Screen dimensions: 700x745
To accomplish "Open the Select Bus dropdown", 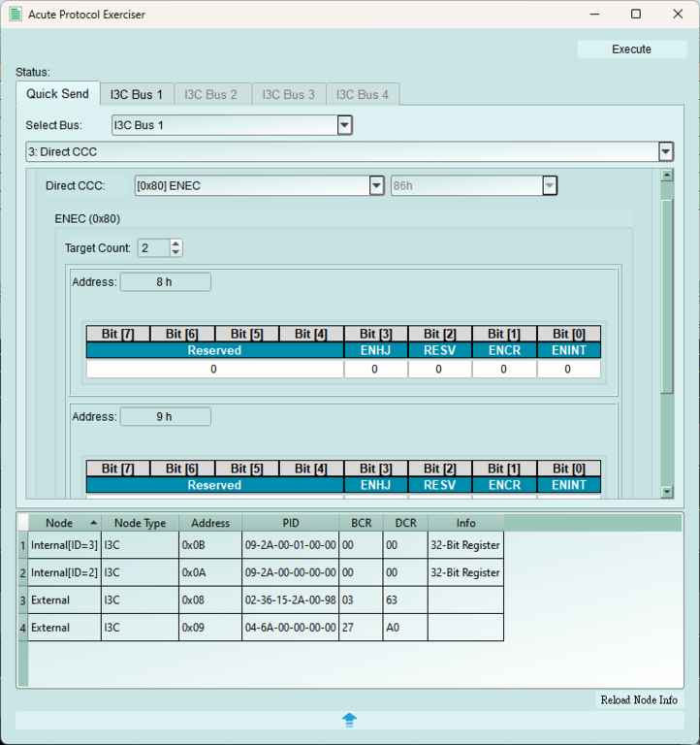I will (x=344, y=125).
